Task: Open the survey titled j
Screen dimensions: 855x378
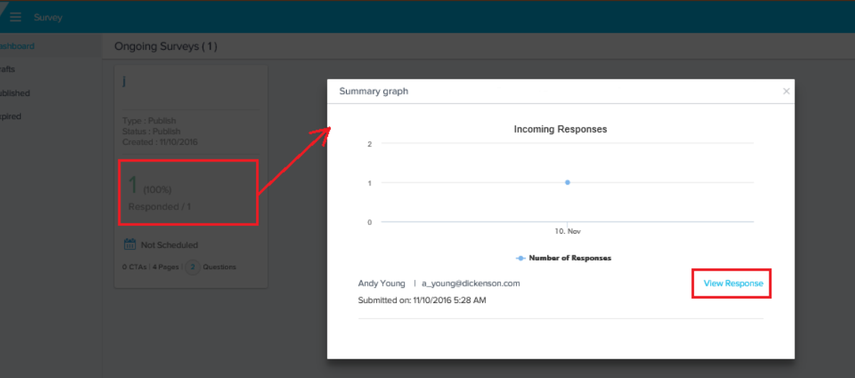Action: [x=124, y=81]
